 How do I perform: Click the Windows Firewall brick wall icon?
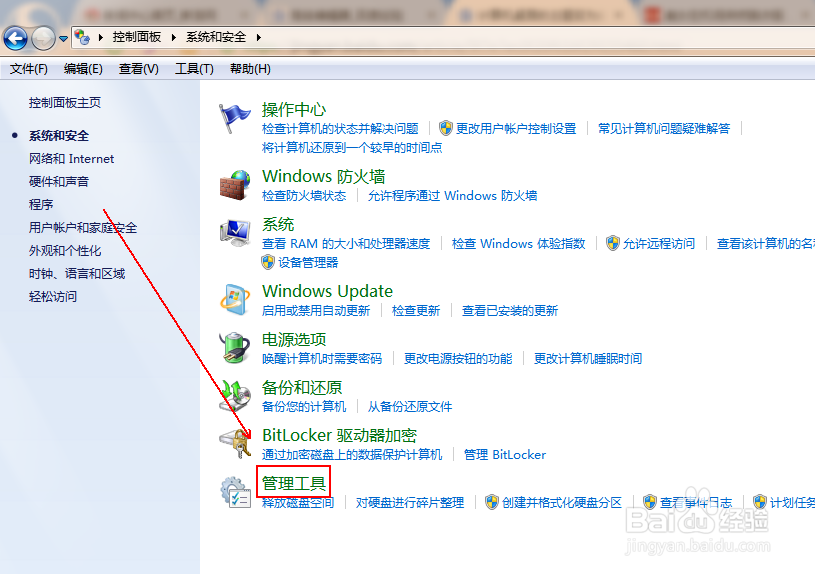235,185
